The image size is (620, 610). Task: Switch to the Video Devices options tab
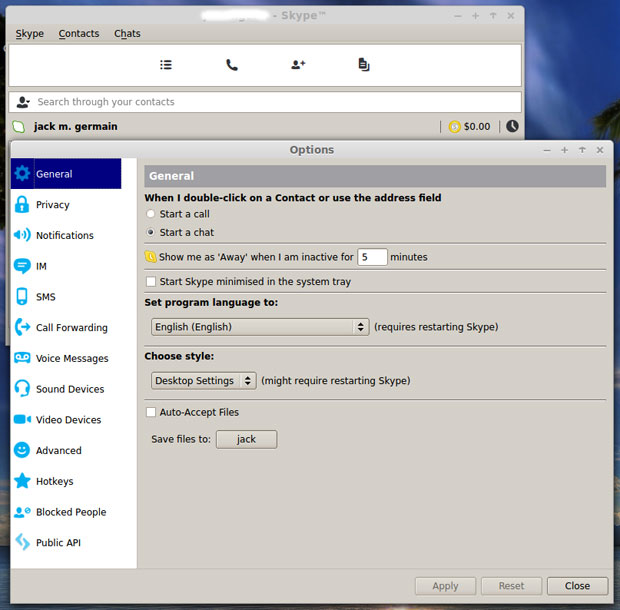66,419
